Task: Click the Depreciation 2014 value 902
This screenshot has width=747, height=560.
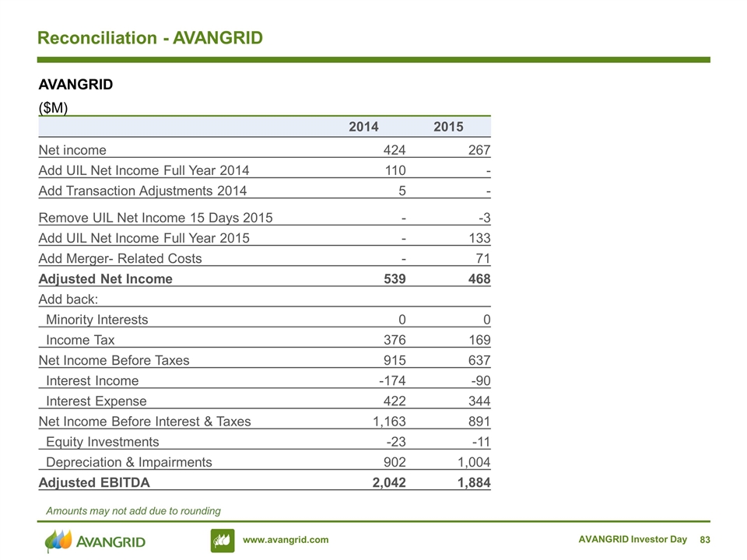Action: click(x=395, y=462)
